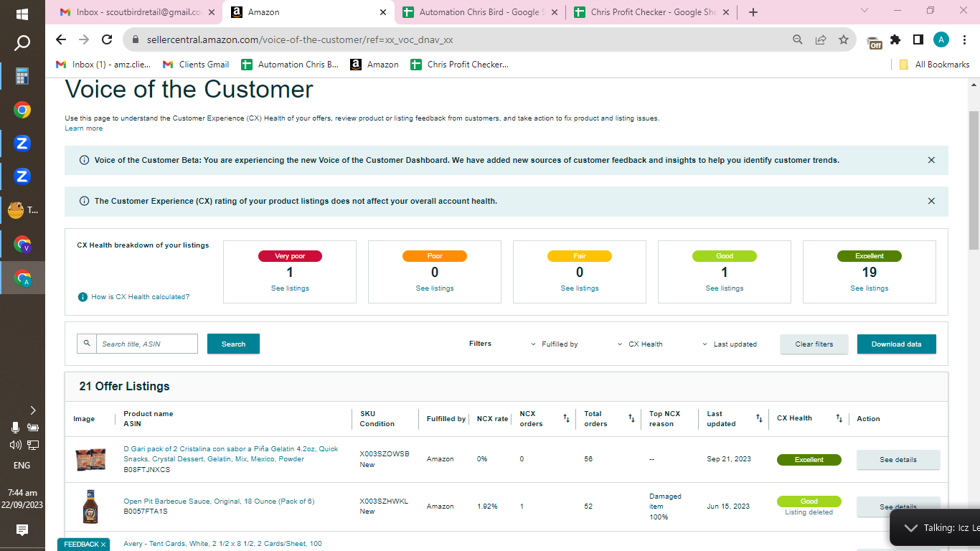Open D Gari Cristalina product thumbnail
This screenshot has width=980, height=551.
coord(91,459)
